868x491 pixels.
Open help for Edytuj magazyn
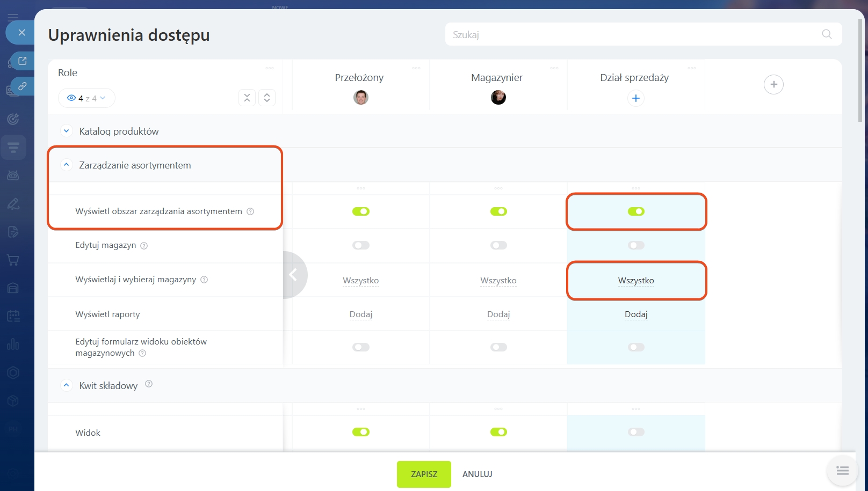point(144,246)
